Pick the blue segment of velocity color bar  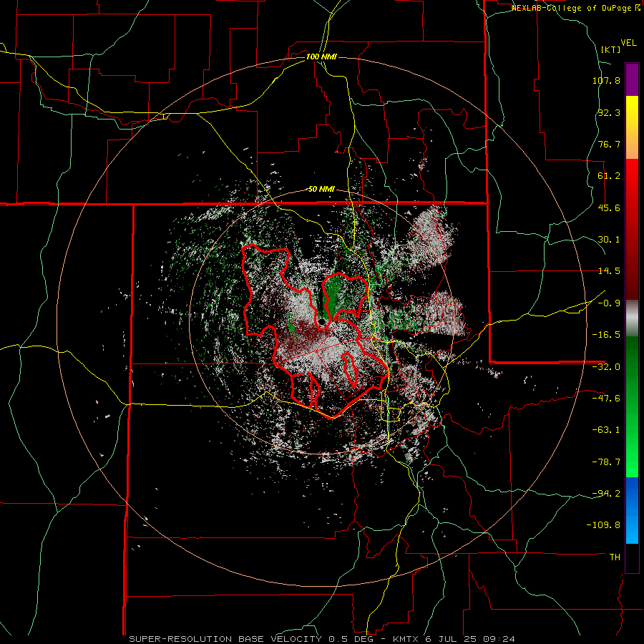pyautogui.click(x=632, y=510)
